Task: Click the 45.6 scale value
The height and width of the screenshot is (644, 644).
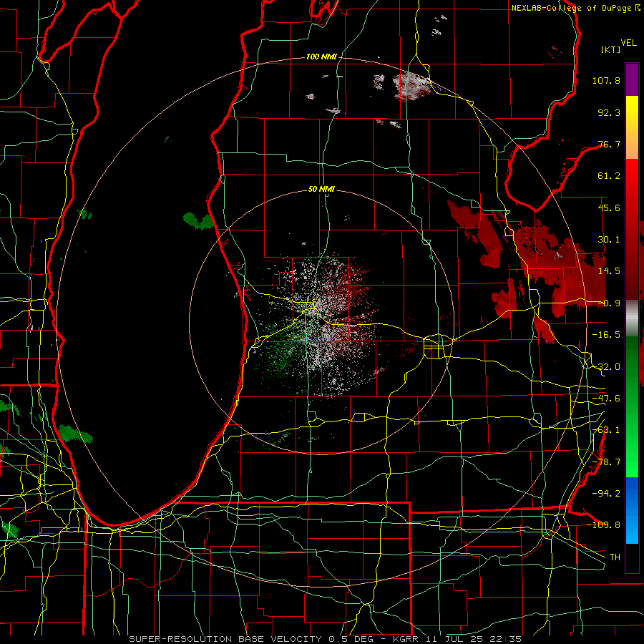Action: click(x=609, y=208)
